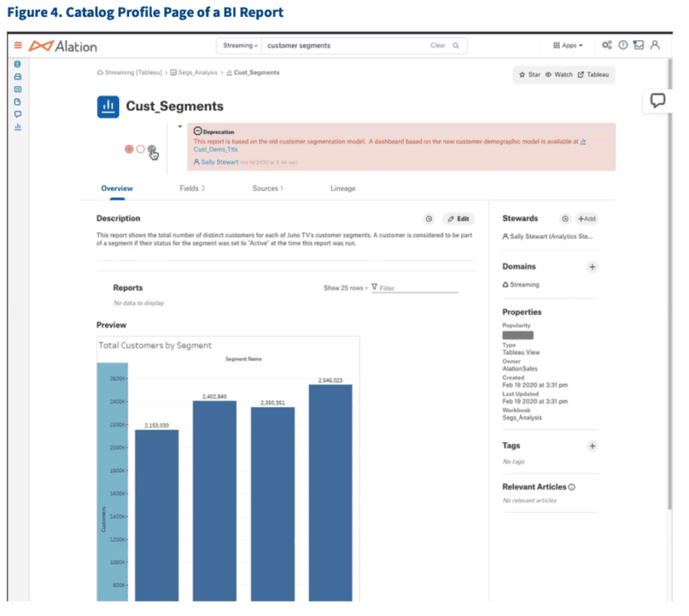The image size is (689, 616).
Task: Select the red deprecation trust flag
Action: click(129, 148)
